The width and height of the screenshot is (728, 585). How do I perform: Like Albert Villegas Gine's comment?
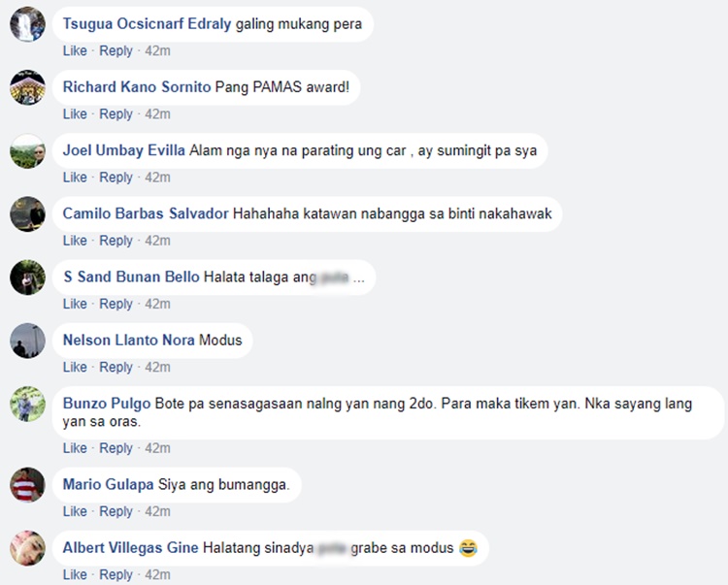click(75, 574)
